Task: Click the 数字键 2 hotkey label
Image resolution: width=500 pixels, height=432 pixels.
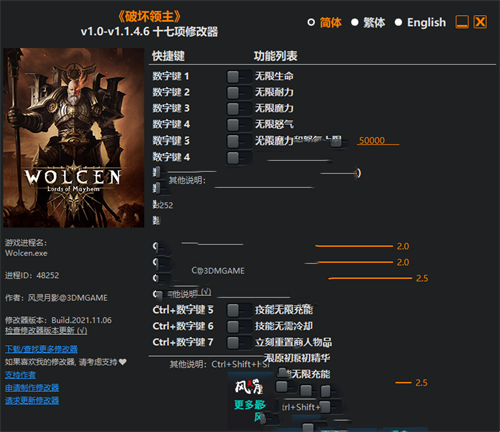Action: point(171,92)
